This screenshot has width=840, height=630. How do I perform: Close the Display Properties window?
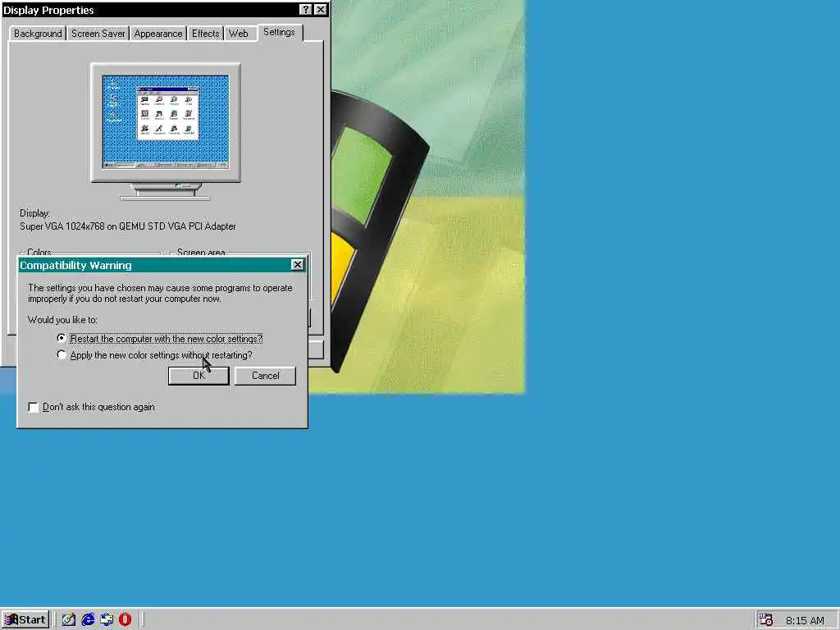pos(321,10)
